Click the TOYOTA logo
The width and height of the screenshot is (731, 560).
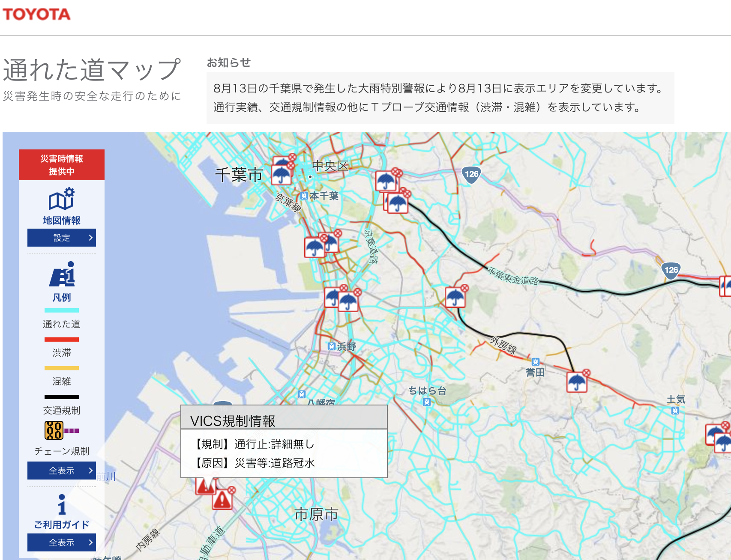point(36,14)
